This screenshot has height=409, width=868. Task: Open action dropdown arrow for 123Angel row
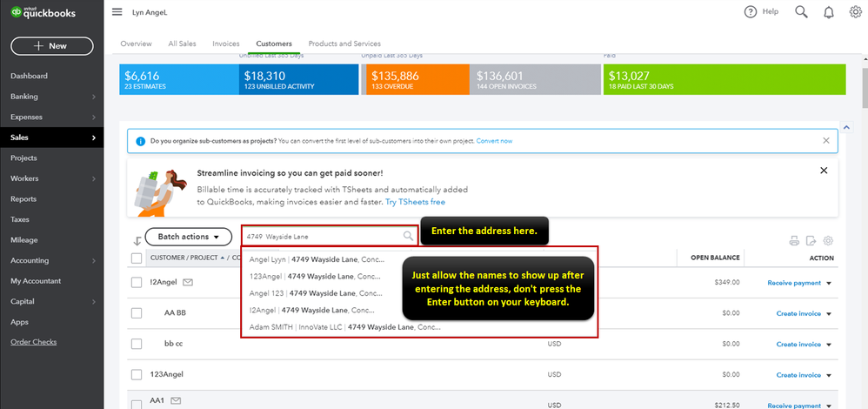pyautogui.click(x=829, y=375)
